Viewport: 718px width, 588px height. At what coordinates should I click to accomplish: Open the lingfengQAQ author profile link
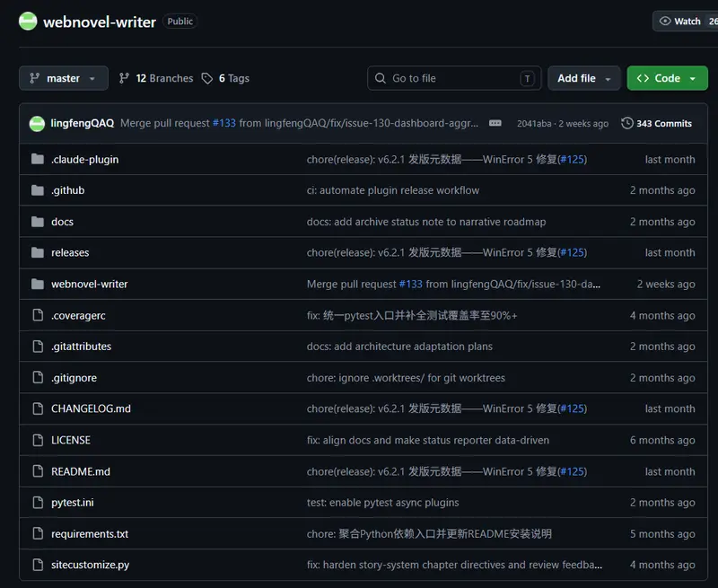click(83, 123)
